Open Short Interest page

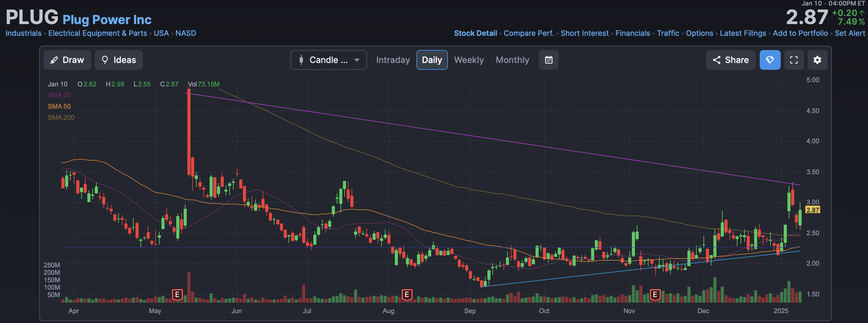click(x=585, y=33)
